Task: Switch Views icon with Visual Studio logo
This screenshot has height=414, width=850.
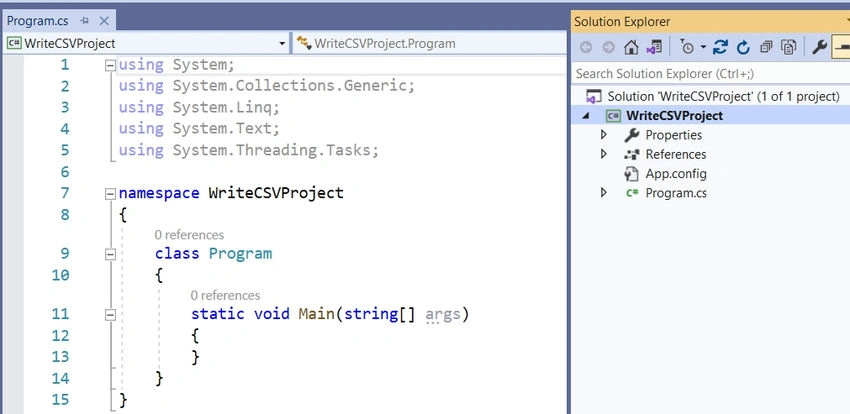Action: tap(654, 47)
